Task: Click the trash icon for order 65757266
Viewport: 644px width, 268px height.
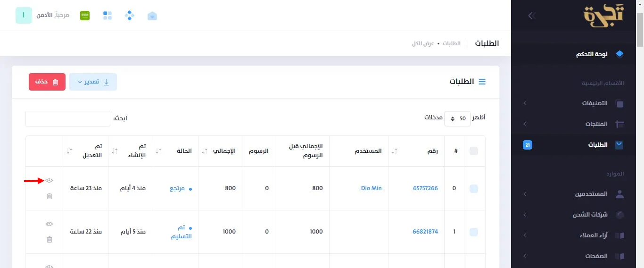Action: coord(50,196)
